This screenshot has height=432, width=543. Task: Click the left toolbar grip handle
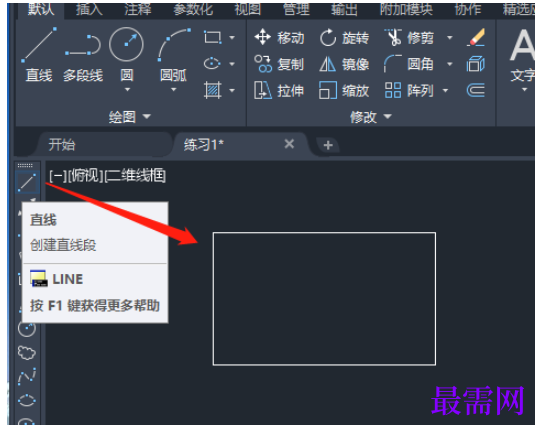tap(25, 166)
